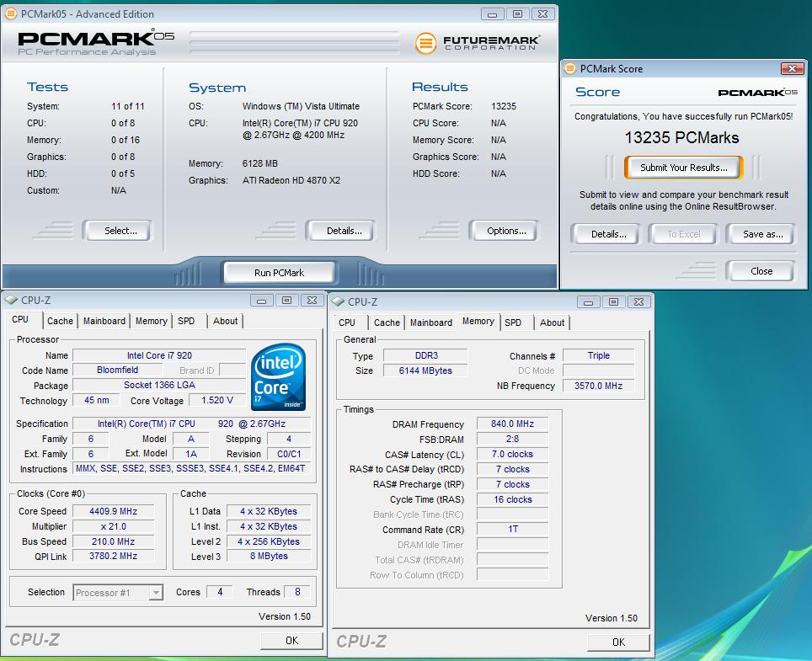Click the CAS# Latency 7.0 clocks value
The width and height of the screenshot is (812, 661).
point(512,454)
